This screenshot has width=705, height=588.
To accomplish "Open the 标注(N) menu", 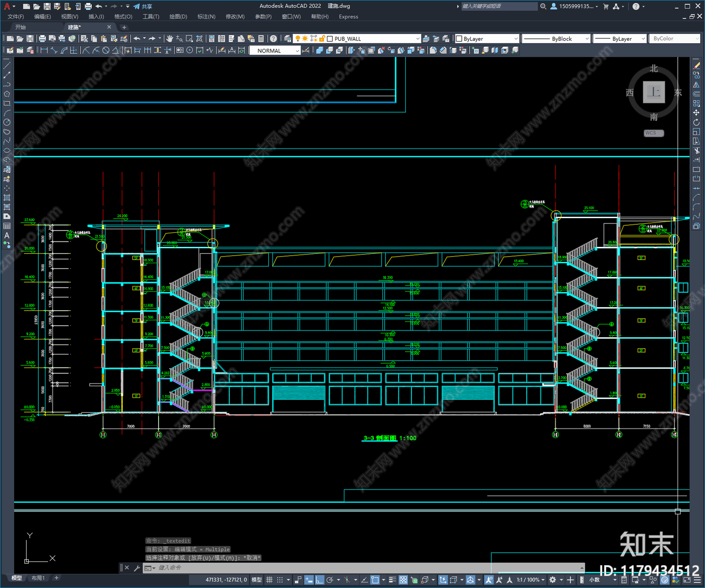I will point(206,17).
